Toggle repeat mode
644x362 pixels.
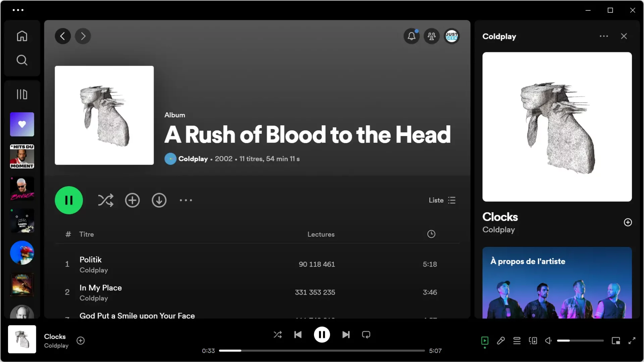point(366,335)
